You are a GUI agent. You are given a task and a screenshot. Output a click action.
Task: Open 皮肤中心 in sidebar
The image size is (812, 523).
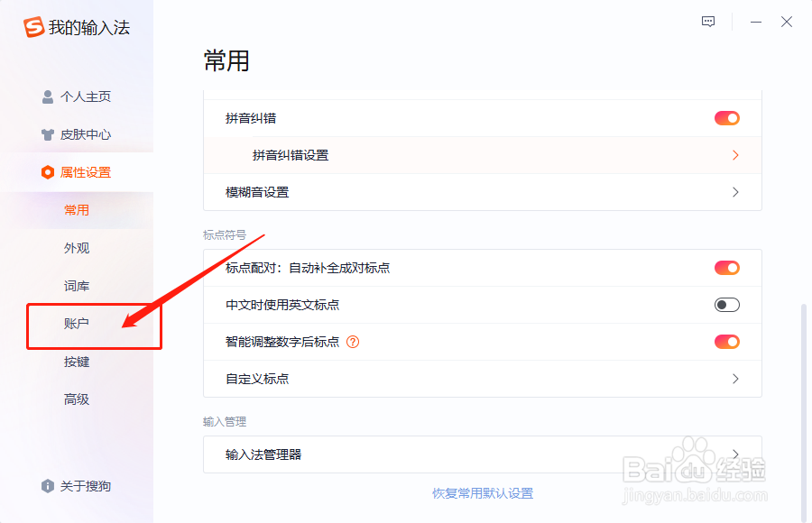(x=77, y=134)
